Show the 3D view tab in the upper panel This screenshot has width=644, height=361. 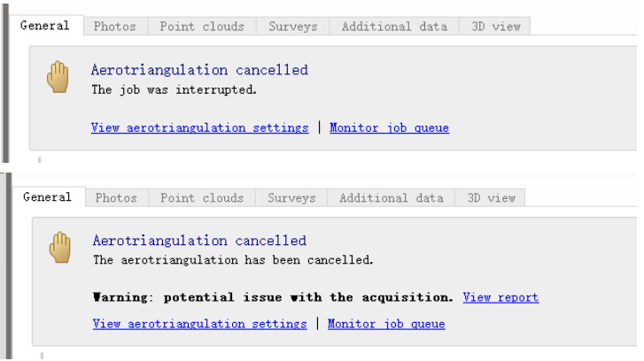coord(494,27)
